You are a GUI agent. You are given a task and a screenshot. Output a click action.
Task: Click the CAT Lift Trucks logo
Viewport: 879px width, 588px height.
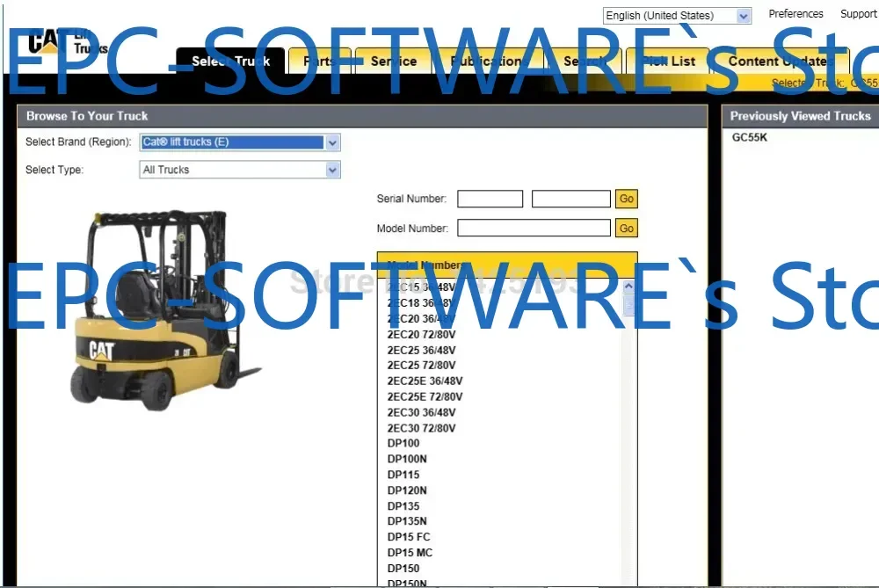68,42
